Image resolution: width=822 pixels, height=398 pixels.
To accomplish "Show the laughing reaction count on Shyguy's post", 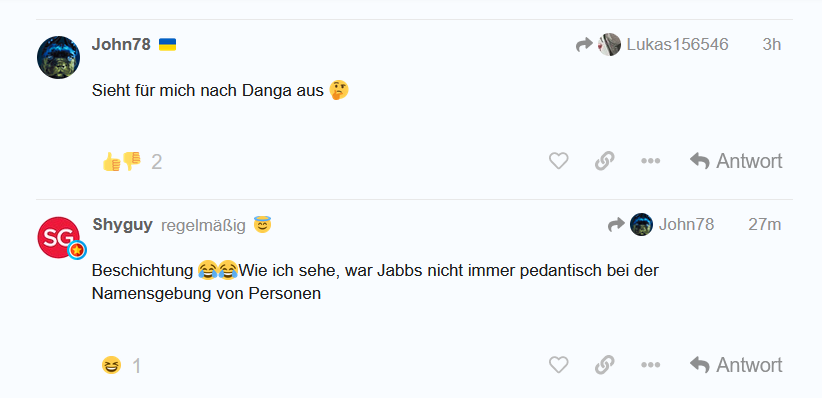I will pos(122,365).
